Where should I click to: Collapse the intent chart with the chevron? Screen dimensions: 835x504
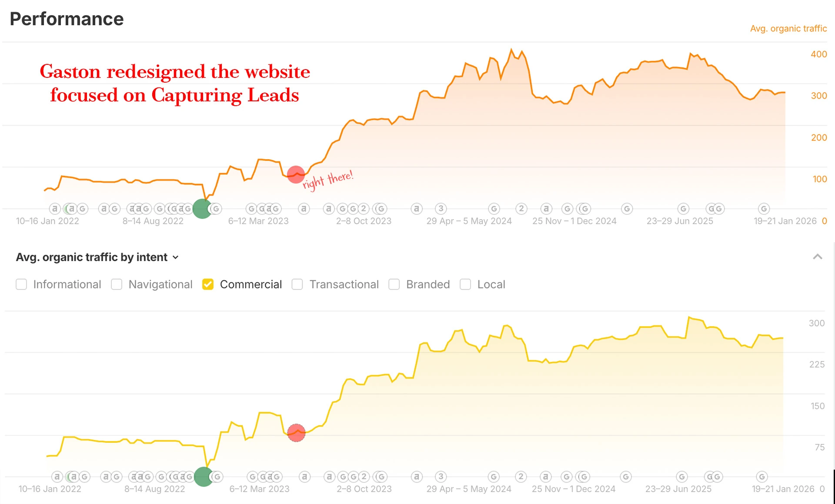(x=818, y=257)
